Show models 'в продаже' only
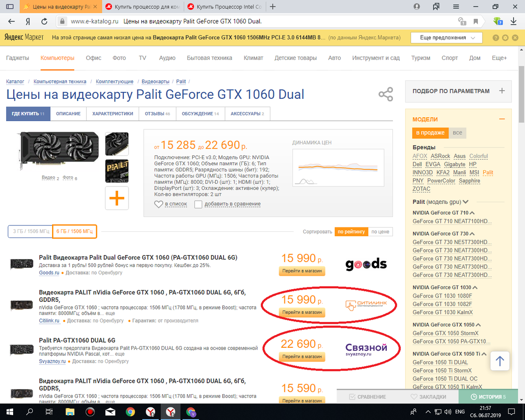This screenshot has height=420, width=525. click(430, 133)
